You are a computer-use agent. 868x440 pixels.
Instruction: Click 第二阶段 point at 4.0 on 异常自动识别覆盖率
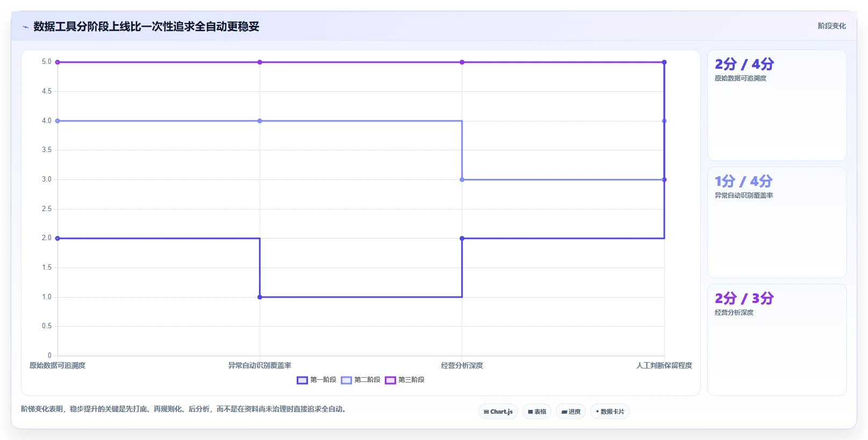click(x=260, y=121)
